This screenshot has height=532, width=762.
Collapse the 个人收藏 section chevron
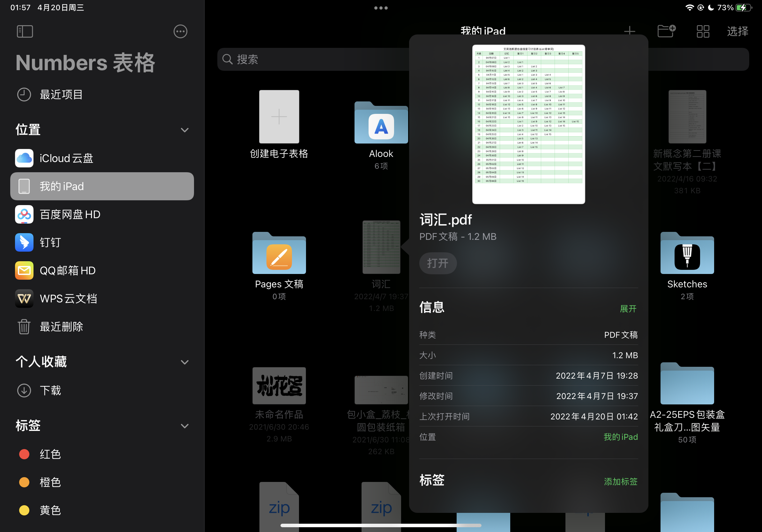point(184,362)
